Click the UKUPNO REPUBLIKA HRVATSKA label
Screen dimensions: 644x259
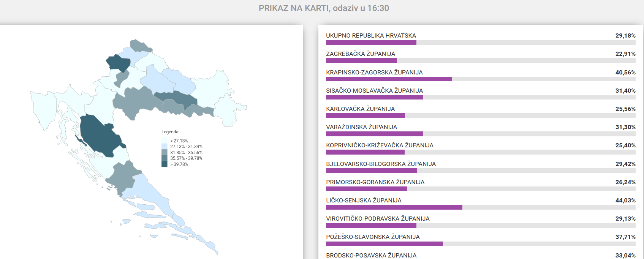click(371, 36)
